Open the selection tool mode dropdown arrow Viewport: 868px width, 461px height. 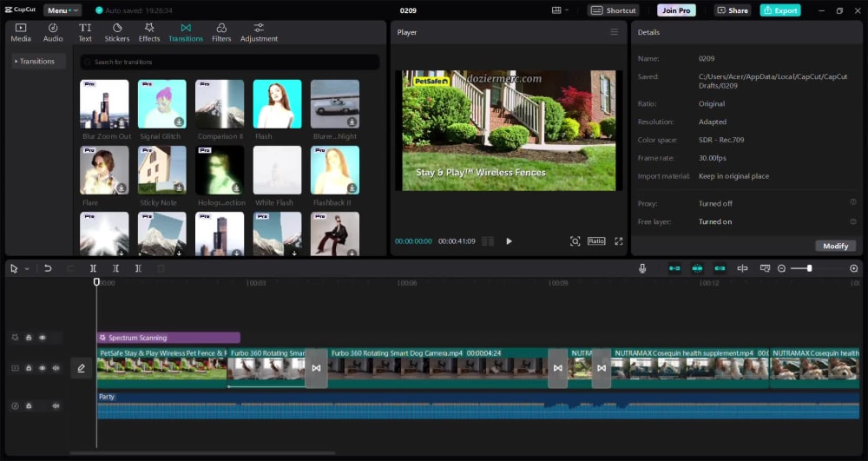coord(27,269)
